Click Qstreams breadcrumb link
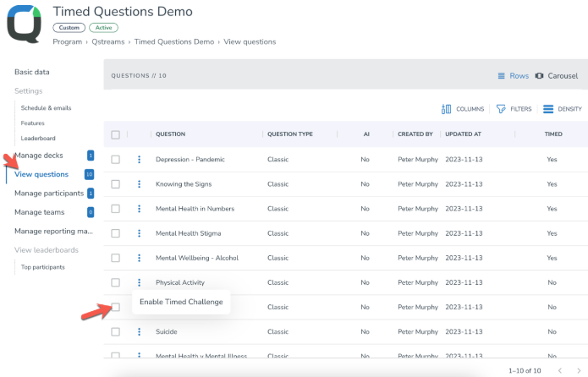This screenshot has height=377, width=588. click(108, 42)
